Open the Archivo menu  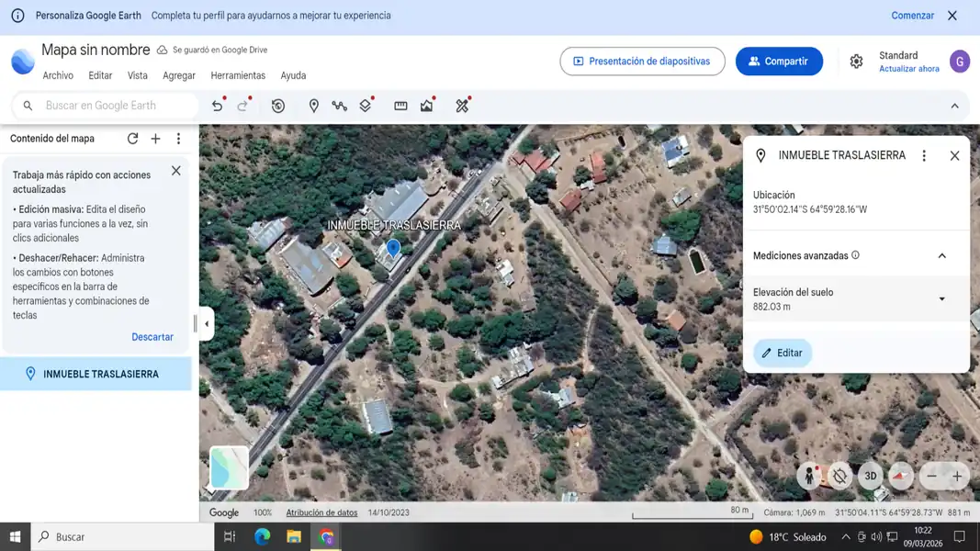click(58, 76)
